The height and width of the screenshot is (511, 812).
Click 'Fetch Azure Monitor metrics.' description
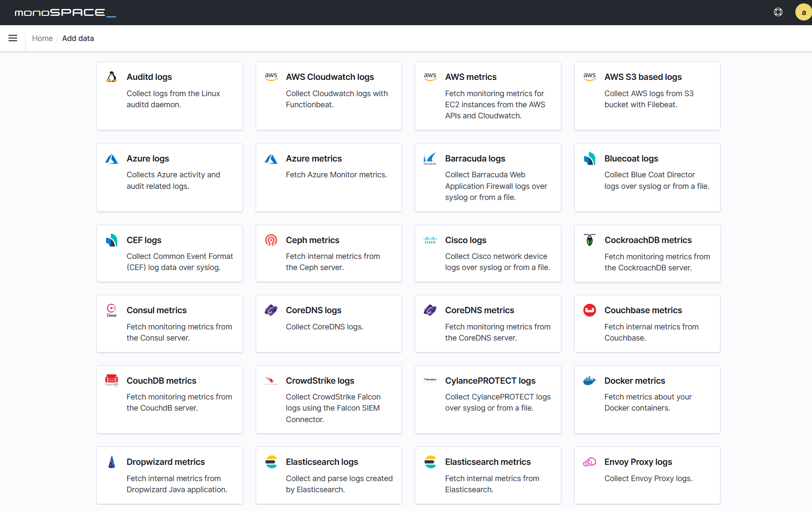337,175
